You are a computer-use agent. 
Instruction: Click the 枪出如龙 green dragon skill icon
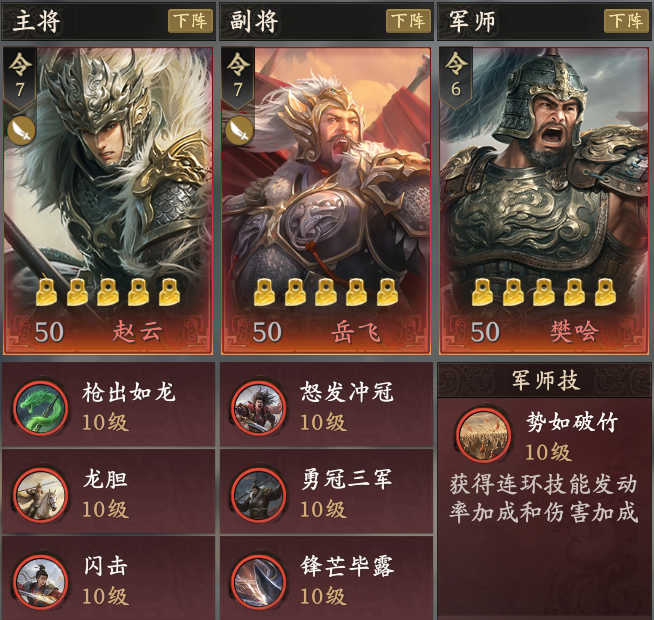coord(40,408)
